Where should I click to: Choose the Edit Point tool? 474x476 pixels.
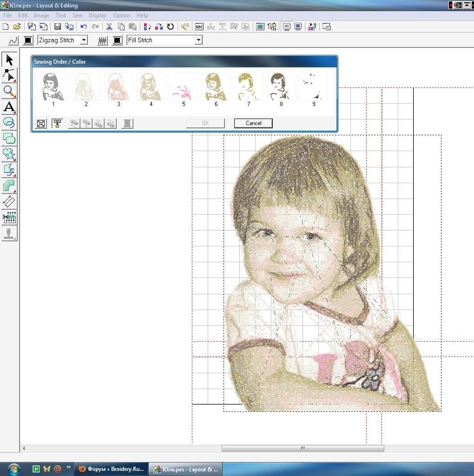9,75
